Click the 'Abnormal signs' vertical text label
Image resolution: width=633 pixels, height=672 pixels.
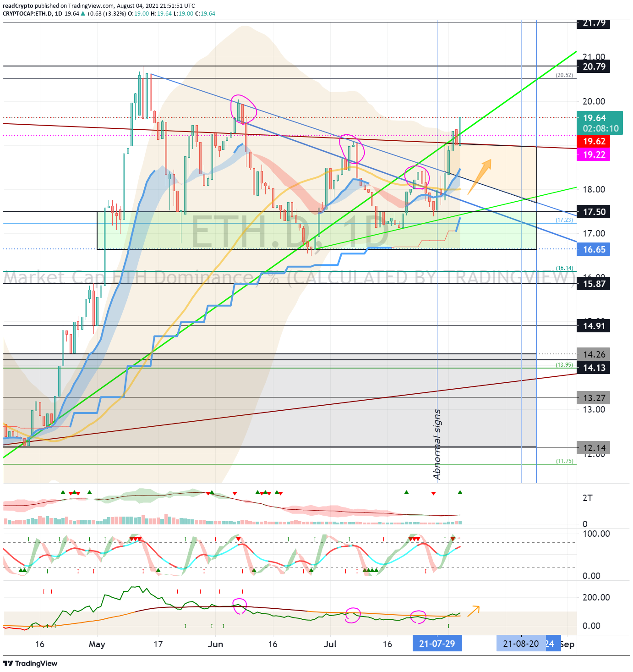point(437,445)
